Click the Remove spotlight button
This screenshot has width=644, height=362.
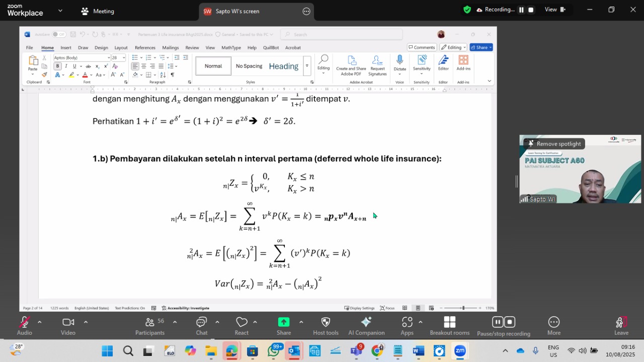(554, 144)
